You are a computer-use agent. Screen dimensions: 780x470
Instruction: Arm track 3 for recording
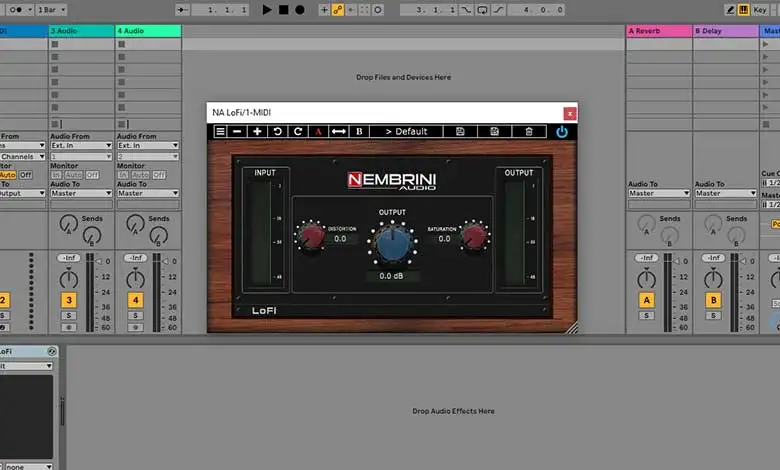pyautogui.click(x=69, y=327)
